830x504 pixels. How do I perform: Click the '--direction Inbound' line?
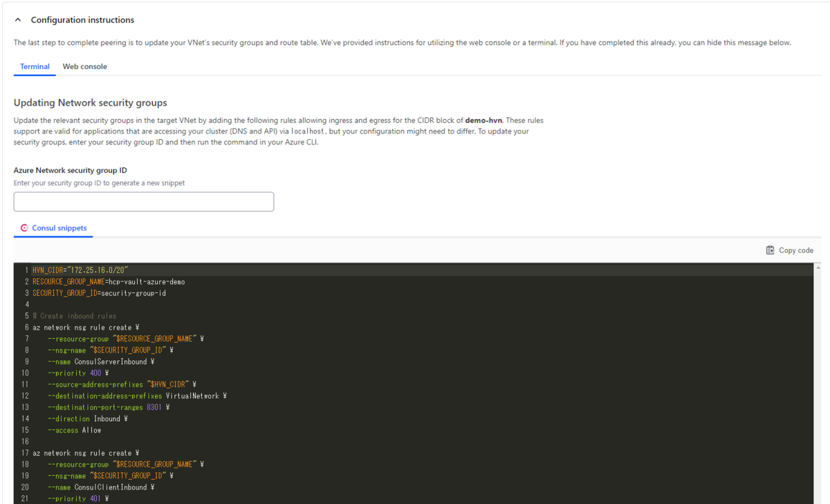tap(88, 419)
